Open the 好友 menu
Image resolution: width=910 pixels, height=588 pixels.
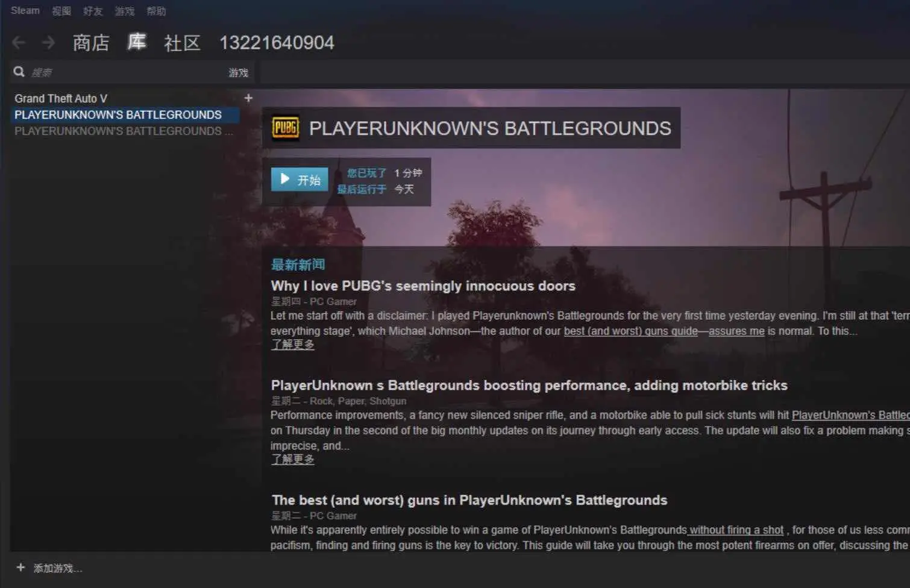pyautogui.click(x=93, y=11)
